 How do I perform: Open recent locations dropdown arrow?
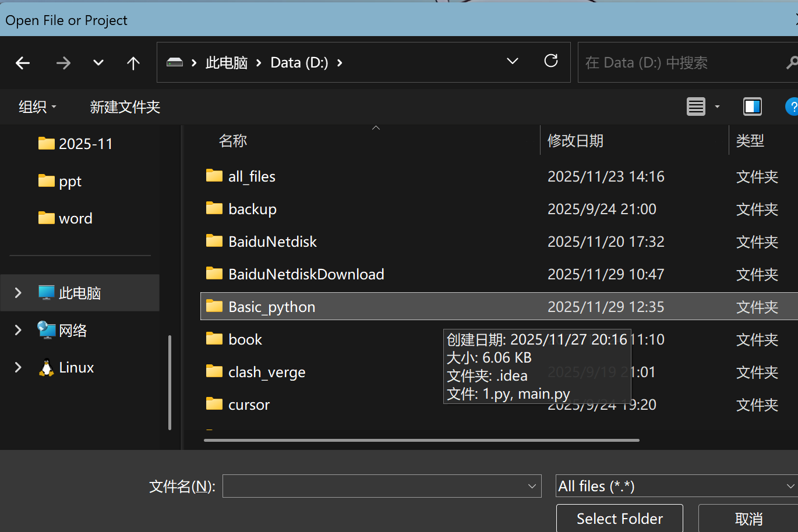[98, 63]
